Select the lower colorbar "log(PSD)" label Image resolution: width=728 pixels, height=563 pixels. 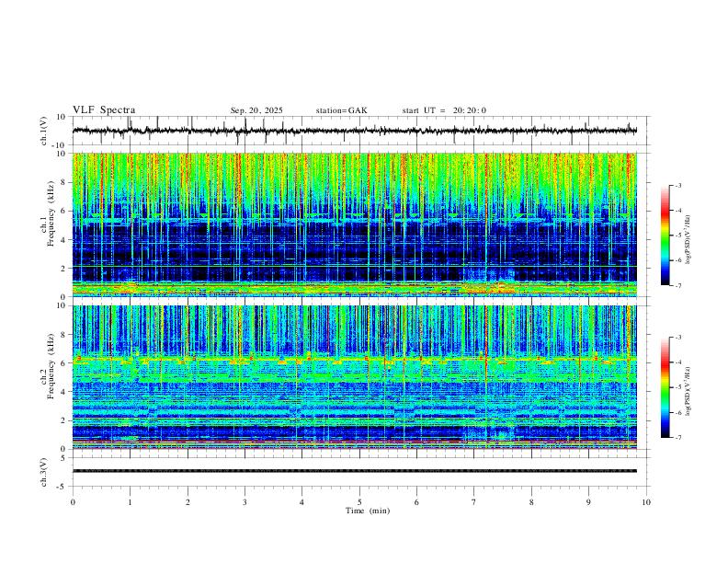pyautogui.click(x=688, y=392)
